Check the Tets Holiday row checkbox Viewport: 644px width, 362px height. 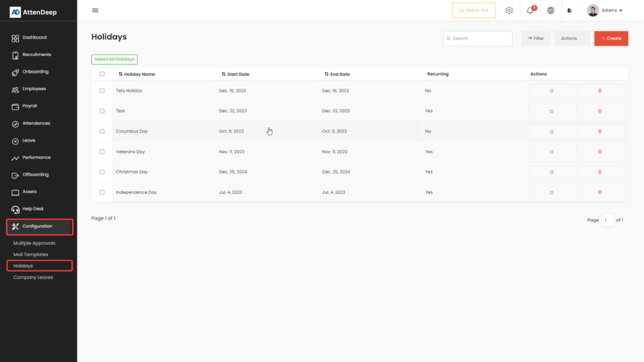point(103,90)
